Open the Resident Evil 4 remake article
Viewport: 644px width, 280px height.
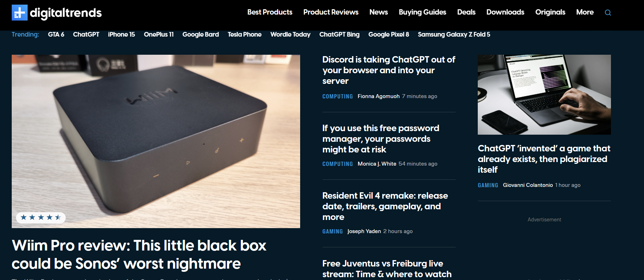(385, 206)
